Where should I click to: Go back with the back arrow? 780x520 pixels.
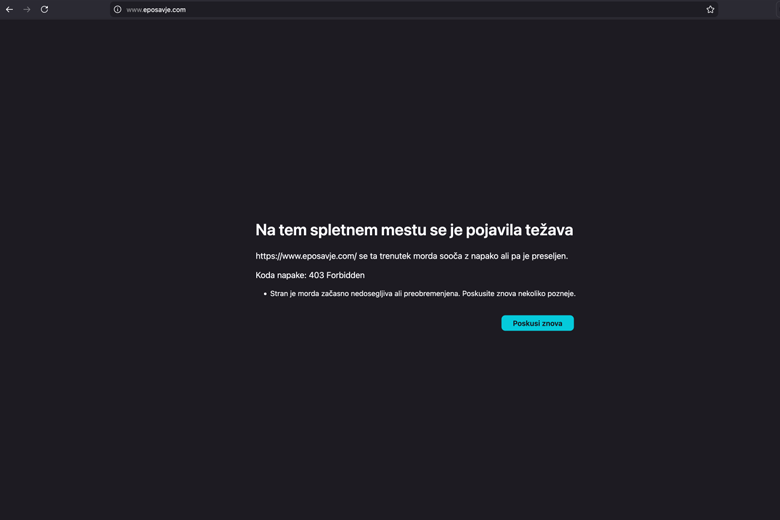(10, 10)
